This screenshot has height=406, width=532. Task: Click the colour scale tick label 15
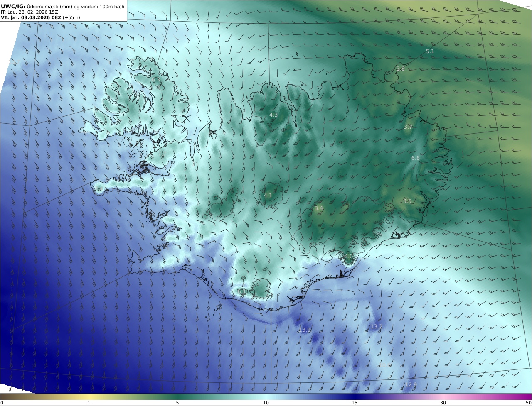pyautogui.click(x=355, y=403)
